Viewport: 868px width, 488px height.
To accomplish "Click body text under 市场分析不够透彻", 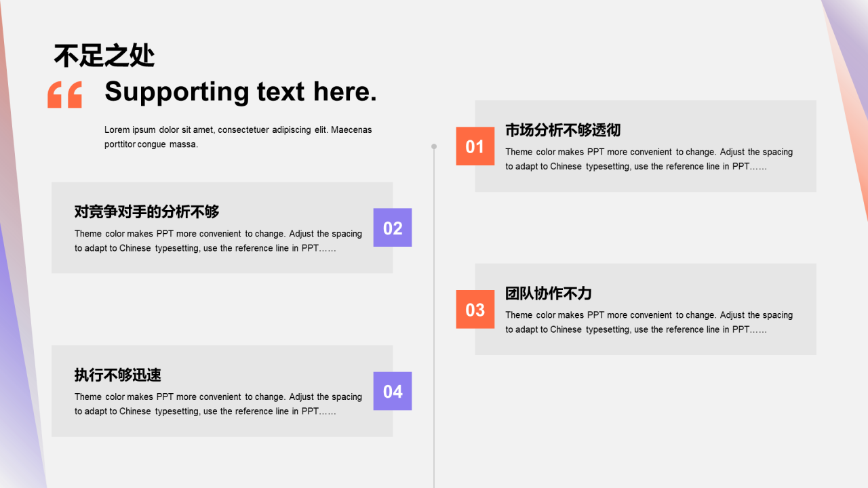I will (x=648, y=159).
